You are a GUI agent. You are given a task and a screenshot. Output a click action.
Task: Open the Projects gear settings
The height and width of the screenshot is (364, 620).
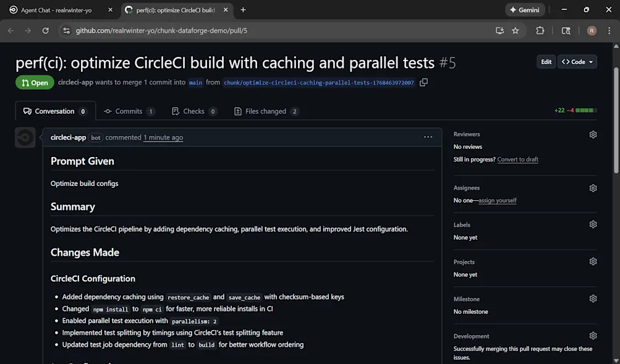tap(593, 261)
